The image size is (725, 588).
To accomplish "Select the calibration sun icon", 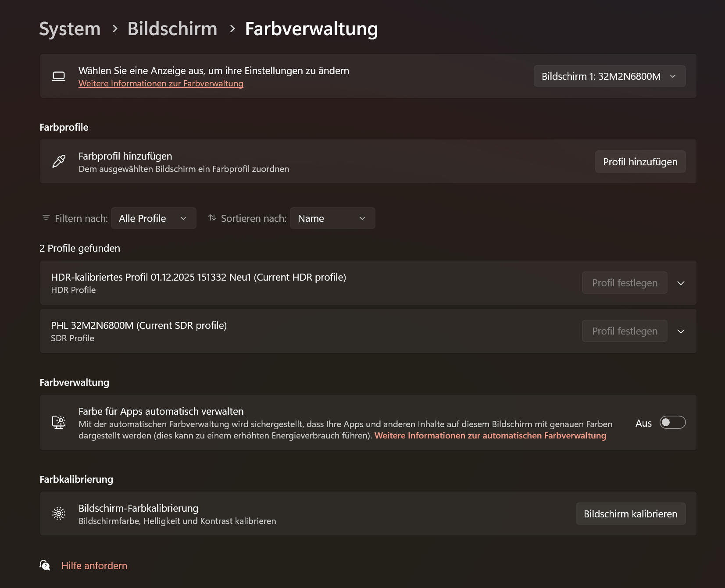I will click(x=59, y=513).
